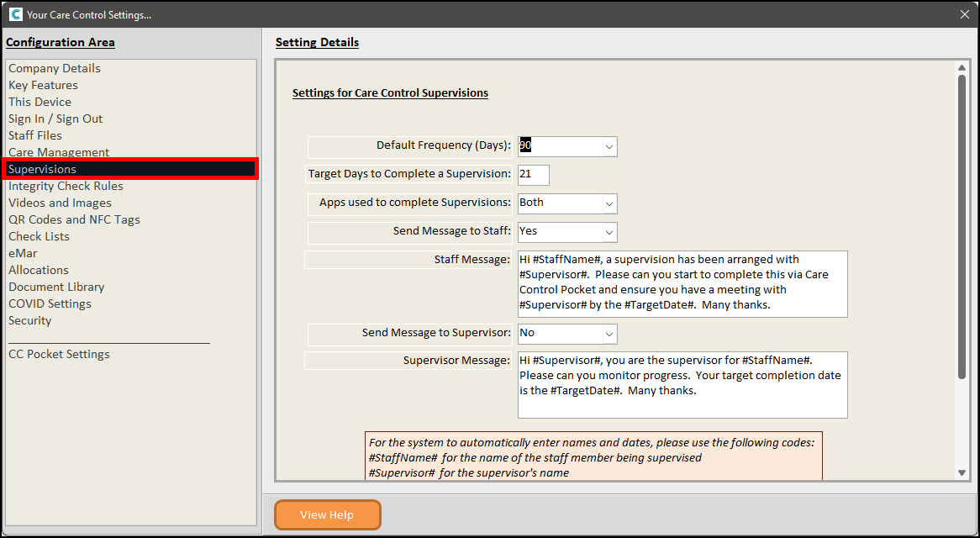Click inside the Staff Message text box
Image resolution: width=980 pixels, height=538 pixels.
(x=682, y=283)
